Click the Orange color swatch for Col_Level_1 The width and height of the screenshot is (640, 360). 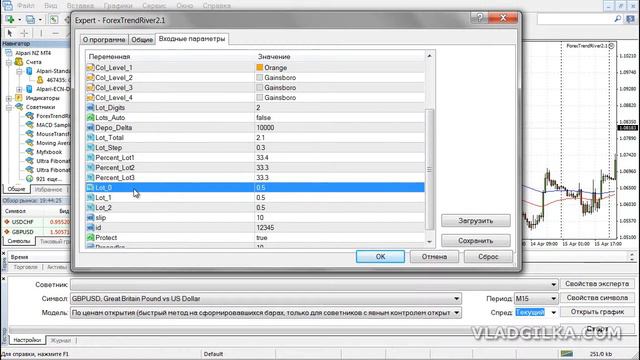point(260,67)
